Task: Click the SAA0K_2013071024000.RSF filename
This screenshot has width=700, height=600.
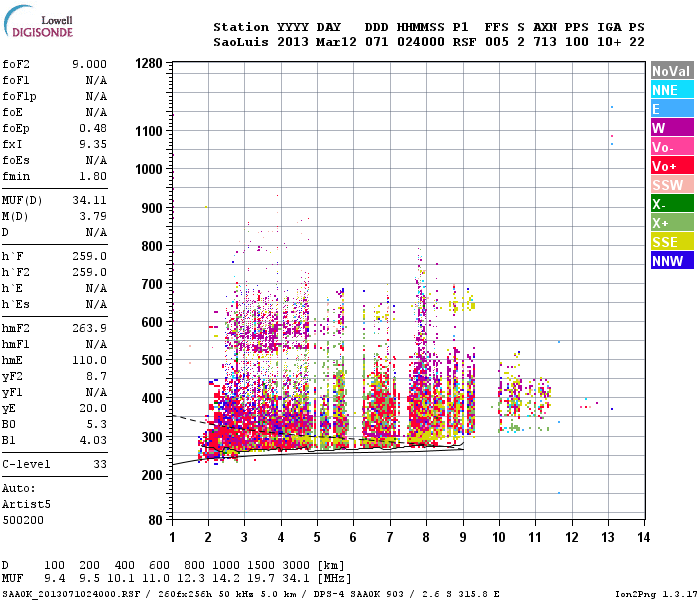Action: (x=71, y=594)
